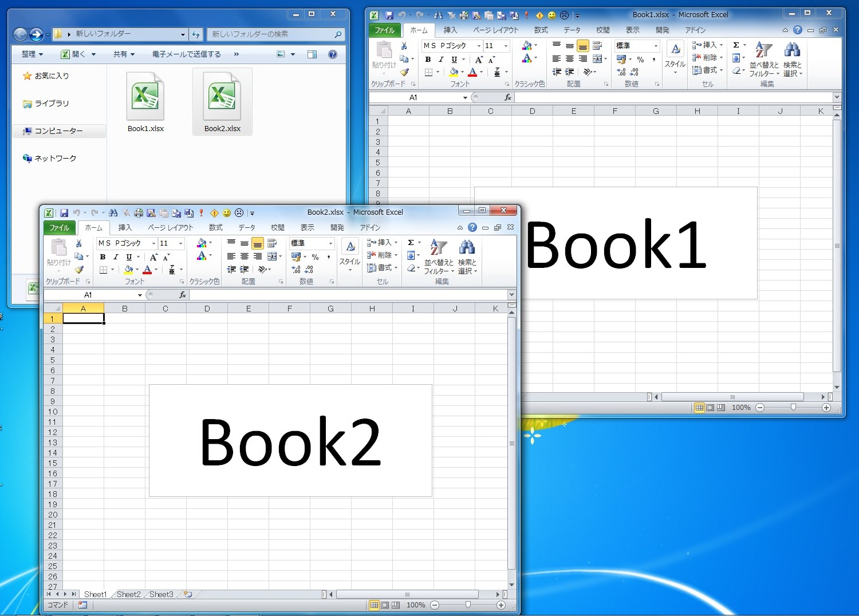Click 書式 button in Book2 cells group

click(383, 268)
